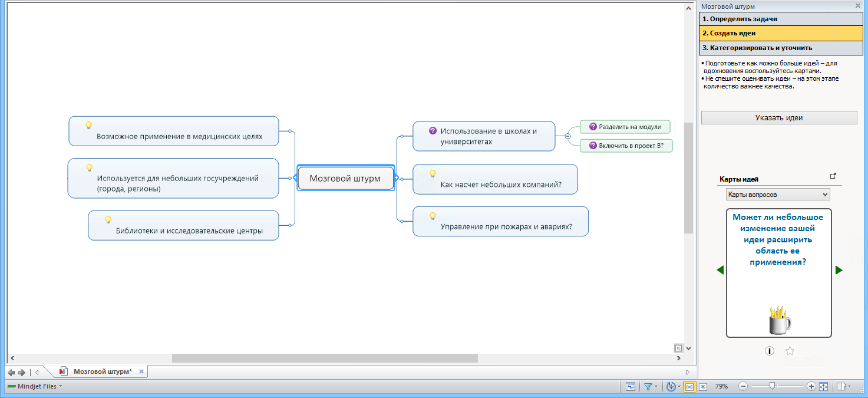Toggle Outline view mode button
Screen dimensions: 868x398
coord(703,386)
